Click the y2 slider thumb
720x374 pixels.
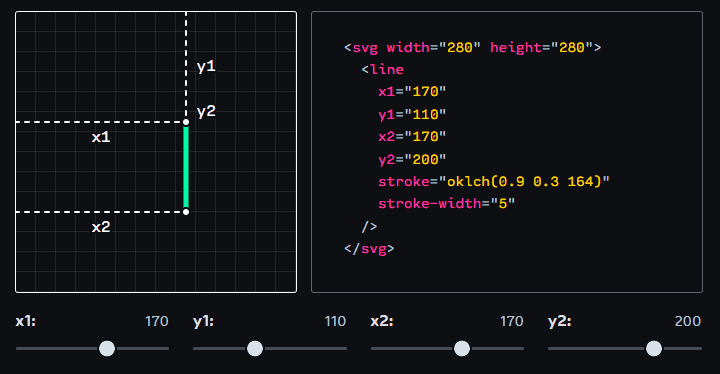coord(654,348)
